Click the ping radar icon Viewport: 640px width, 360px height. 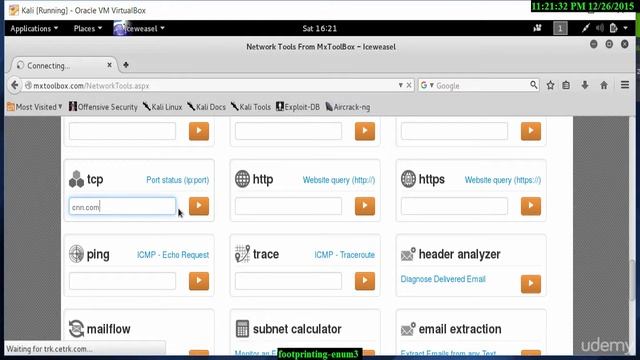(x=76, y=254)
